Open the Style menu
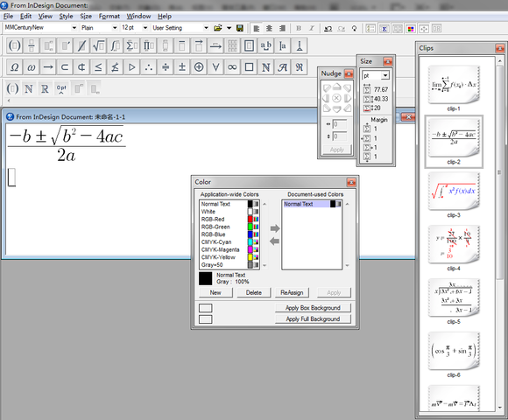Image resolution: width=508 pixels, height=420 pixels. (66, 16)
